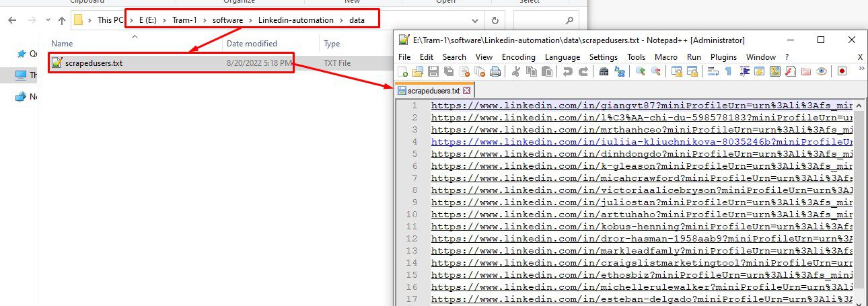Viewport: 868px width, 306px height.
Task: Zoom in with the magnifier plus icon
Action: click(x=640, y=71)
